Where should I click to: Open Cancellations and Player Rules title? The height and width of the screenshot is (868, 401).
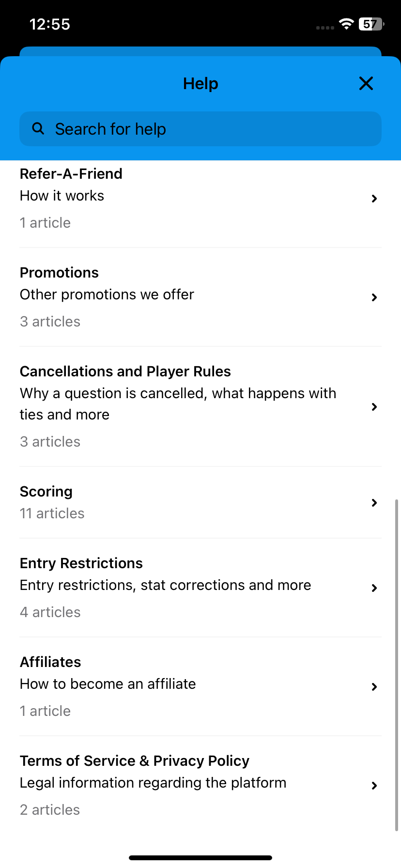[125, 372]
